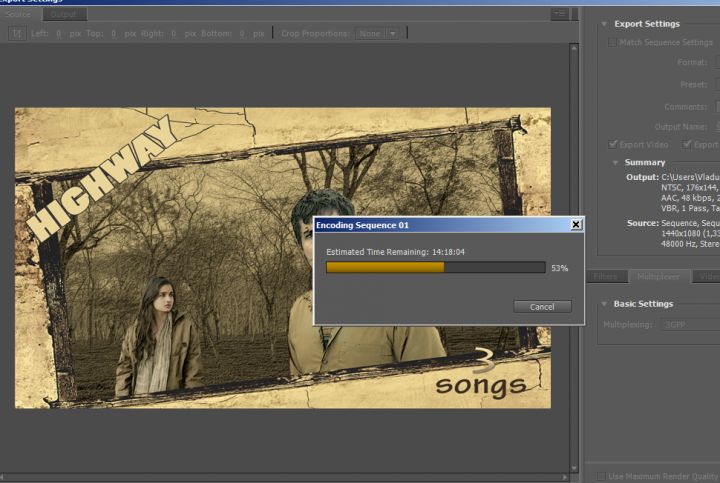Viewport: 720px width, 483px height.
Task: Switch to the Output tab
Action: (x=63, y=14)
